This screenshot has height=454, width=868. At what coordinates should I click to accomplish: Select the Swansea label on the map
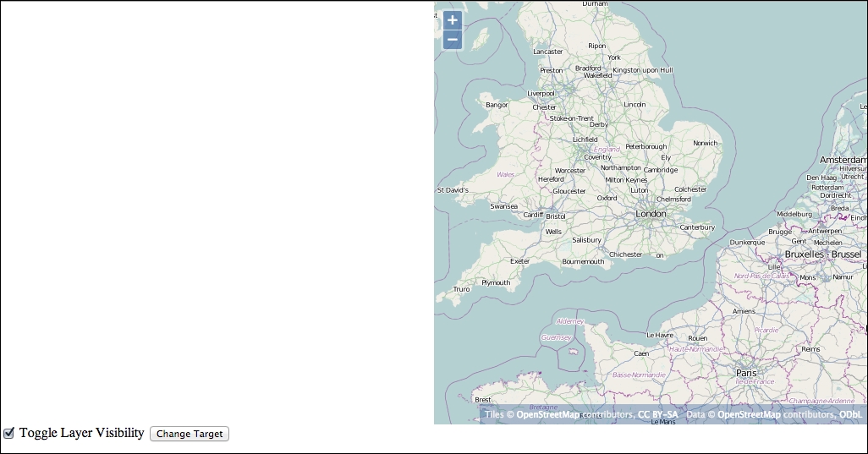[x=503, y=205]
